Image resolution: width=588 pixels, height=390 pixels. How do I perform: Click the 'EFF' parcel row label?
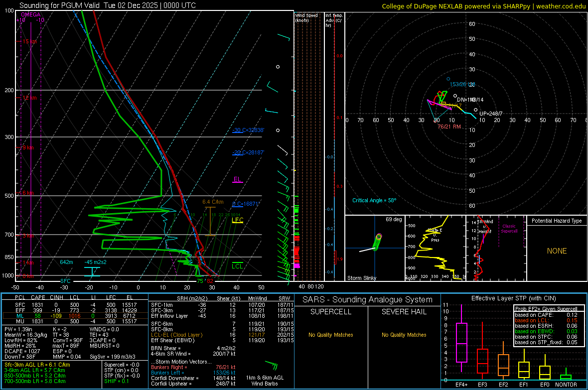pyautogui.click(x=20, y=310)
